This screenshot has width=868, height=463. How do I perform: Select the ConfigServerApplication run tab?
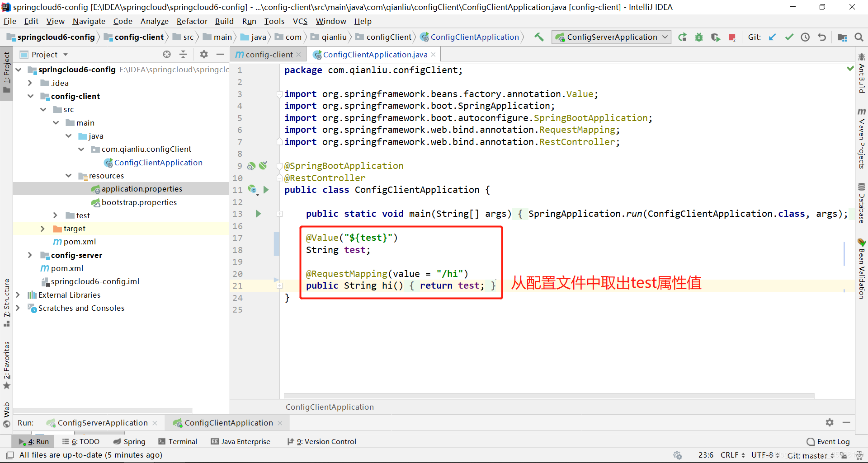(x=103, y=423)
